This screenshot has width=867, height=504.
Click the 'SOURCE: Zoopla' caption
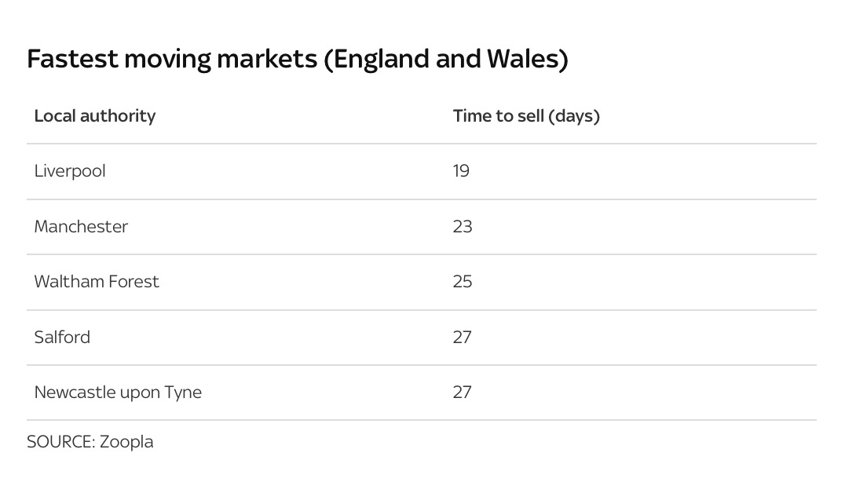tap(90, 442)
